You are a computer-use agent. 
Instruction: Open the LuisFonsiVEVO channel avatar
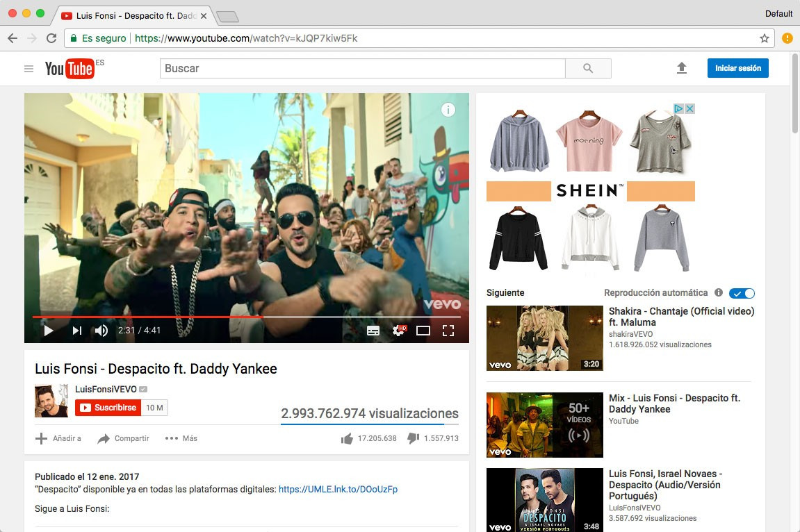click(x=51, y=401)
